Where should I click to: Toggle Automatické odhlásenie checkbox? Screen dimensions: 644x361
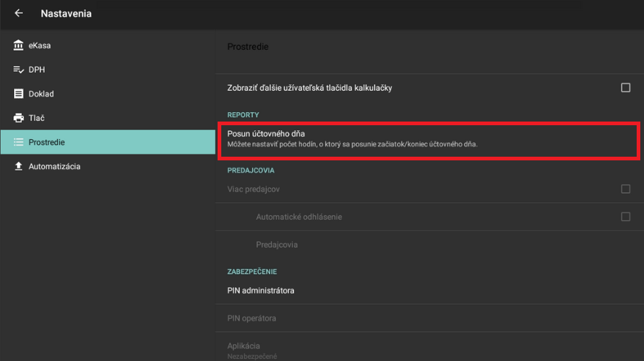point(625,217)
